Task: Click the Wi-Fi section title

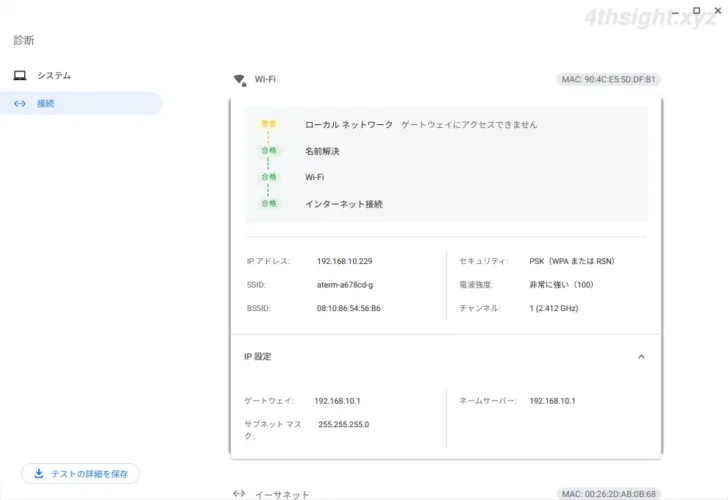Action: click(x=265, y=79)
